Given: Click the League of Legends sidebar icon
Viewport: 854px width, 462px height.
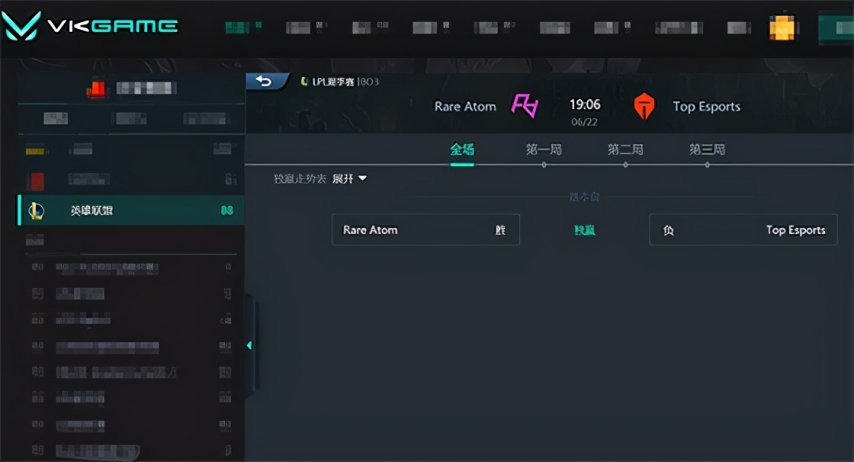Looking at the screenshot, I should coord(36,210).
